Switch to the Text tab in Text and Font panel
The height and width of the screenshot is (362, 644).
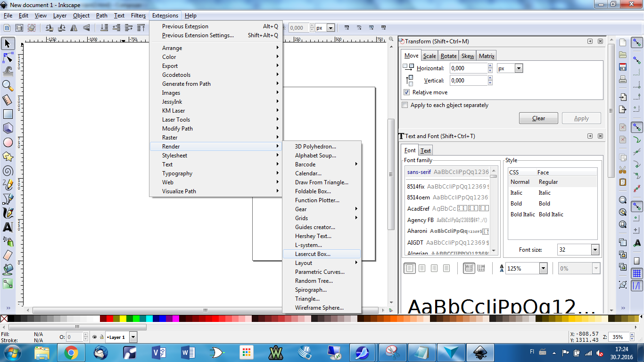click(x=426, y=151)
